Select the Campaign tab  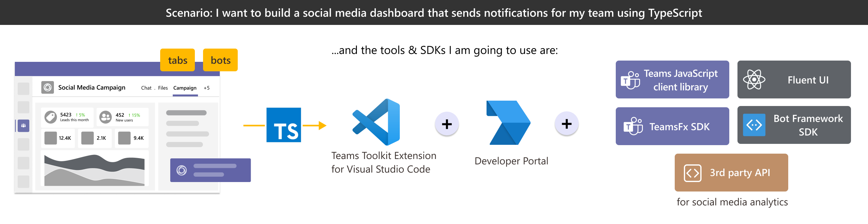[x=185, y=88]
